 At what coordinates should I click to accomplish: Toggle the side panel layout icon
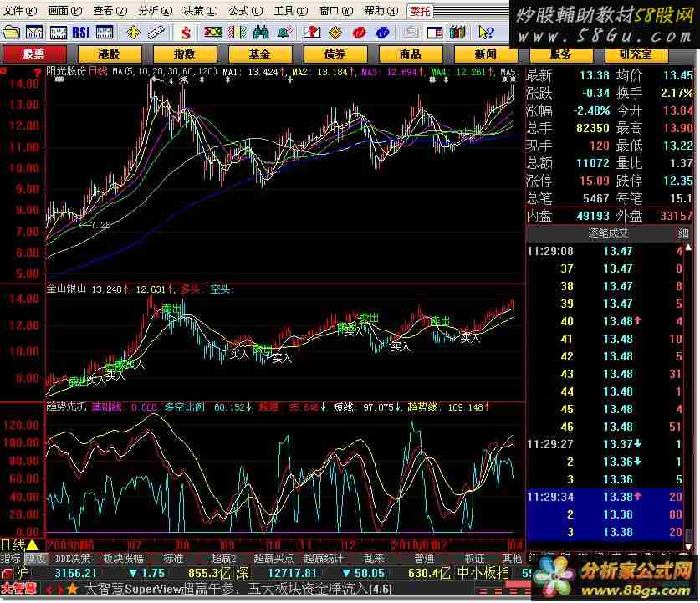click(x=434, y=32)
